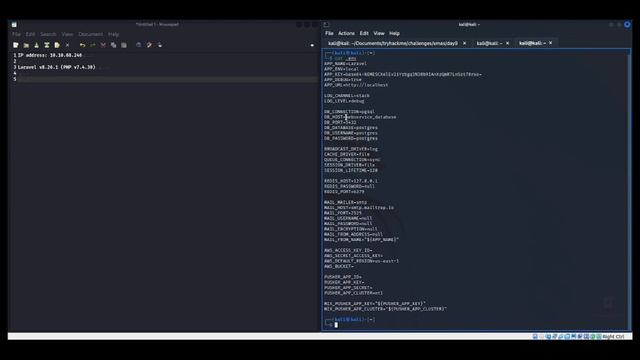Click the VirtualBox Right Ctrl host key indicator
This screenshot has width=640, height=360.
tap(613, 337)
